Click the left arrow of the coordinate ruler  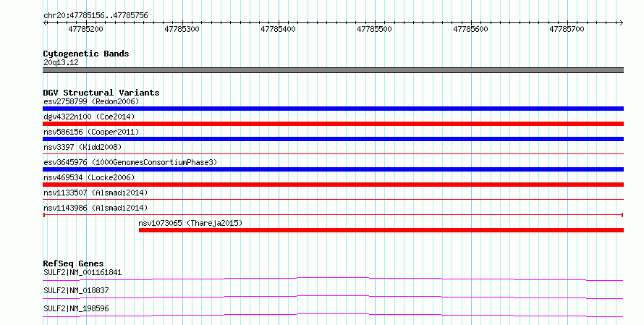45,23
